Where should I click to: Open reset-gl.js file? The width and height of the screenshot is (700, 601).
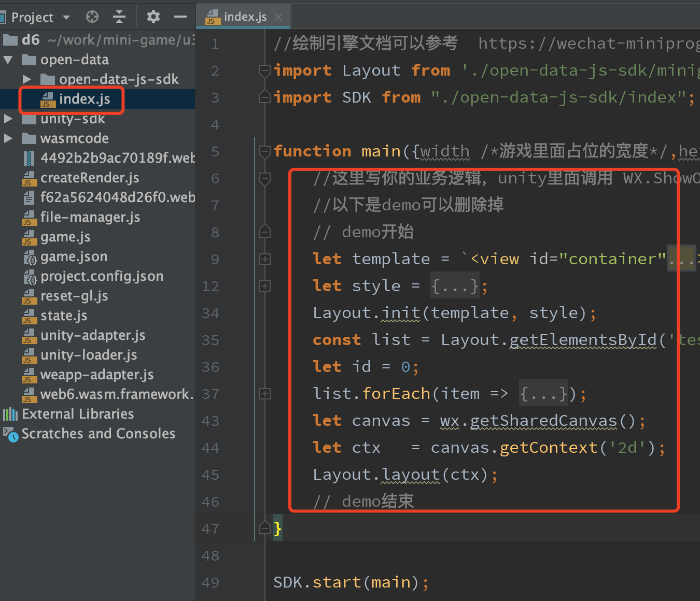point(74,296)
